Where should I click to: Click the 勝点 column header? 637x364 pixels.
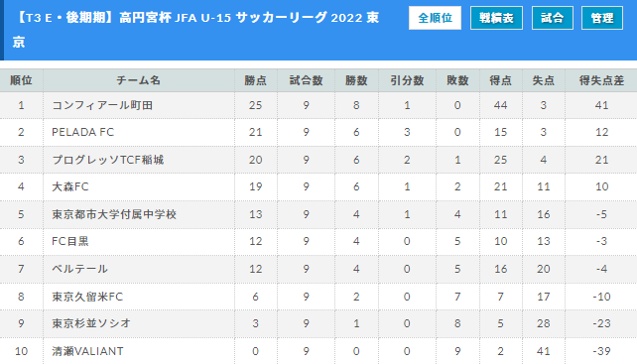[256, 80]
